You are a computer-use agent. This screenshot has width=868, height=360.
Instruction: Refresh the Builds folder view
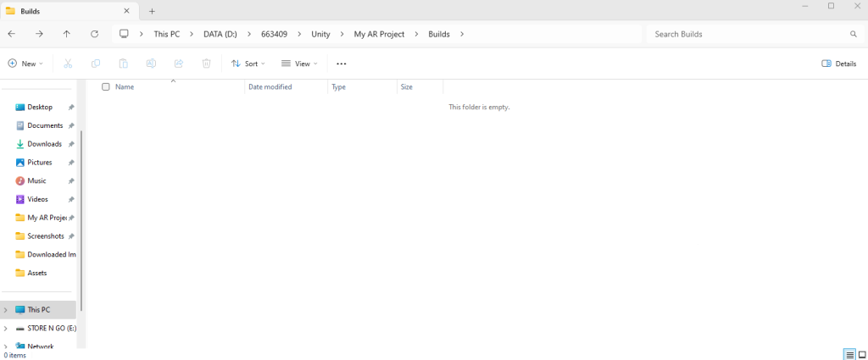click(94, 34)
